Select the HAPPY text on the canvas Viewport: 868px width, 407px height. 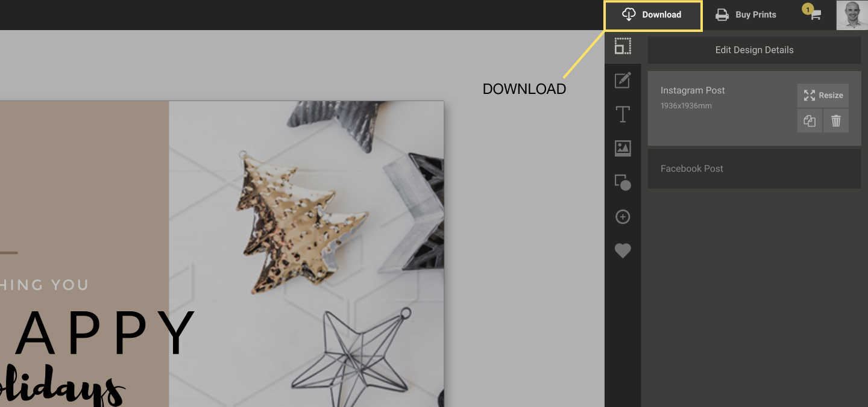pos(102,333)
